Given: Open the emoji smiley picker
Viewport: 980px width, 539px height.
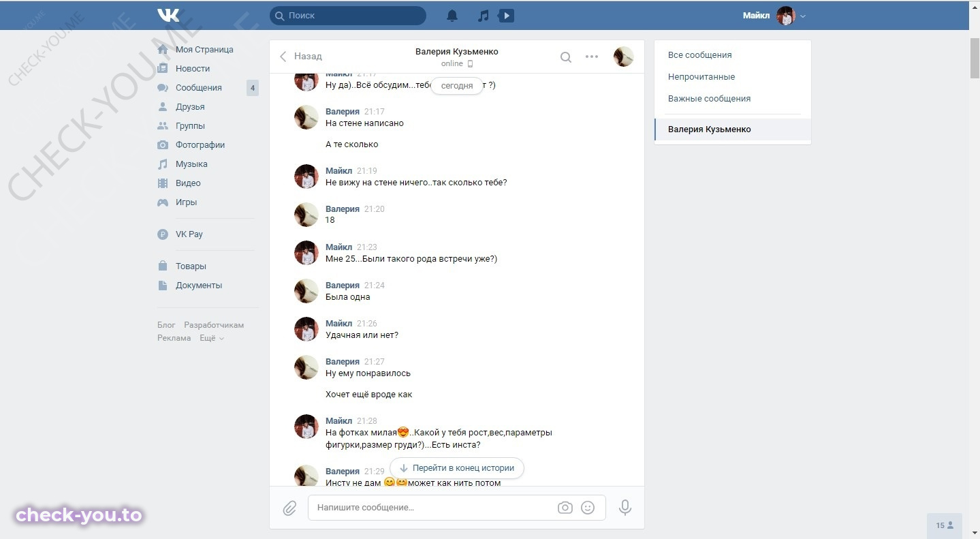Looking at the screenshot, I should (588, 508).
